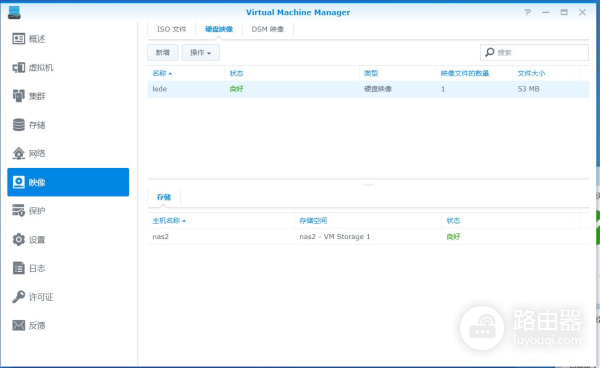Select the 概述 overview icon in sidebar
Viewport: 600px width, 368px height.
[x=18, y=39]
